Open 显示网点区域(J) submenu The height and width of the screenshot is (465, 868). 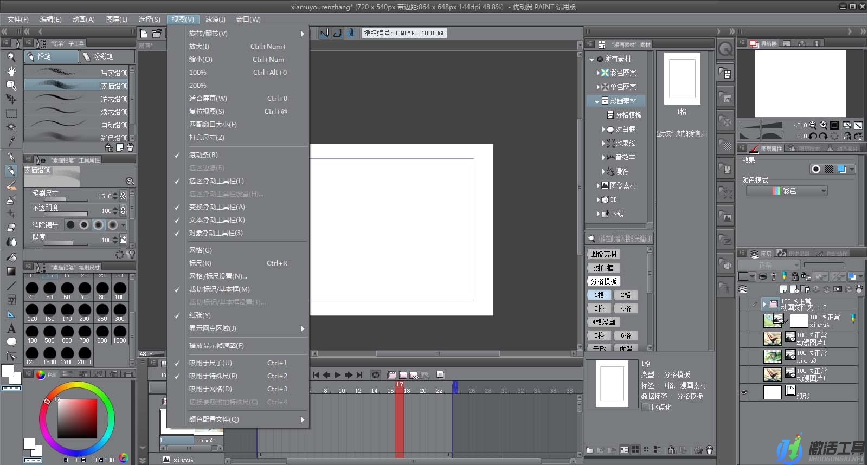point(239,328)
